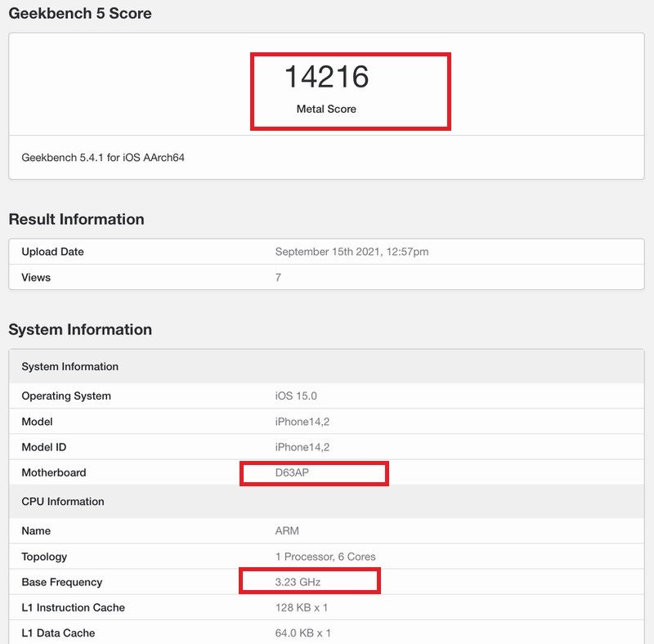654x644 pixels.
Task: Select the 1 Processor, 6 Cores topology value
Action: point(325,557)
